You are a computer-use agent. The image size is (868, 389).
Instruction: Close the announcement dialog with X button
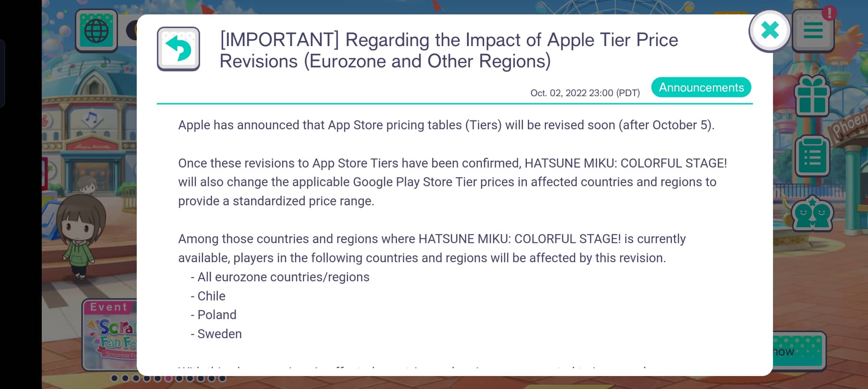(x=770, y=31)
